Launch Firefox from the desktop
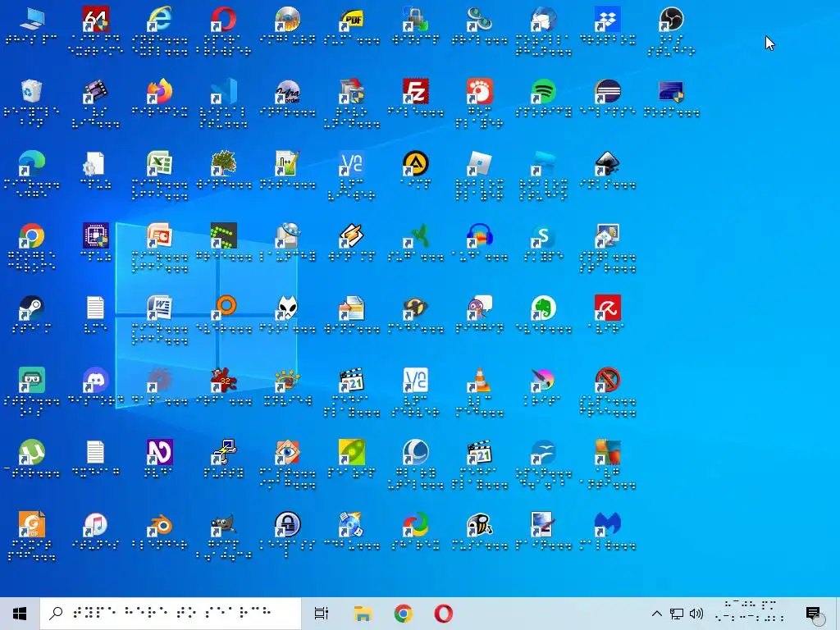Screen dimensions: 840x630 (160, 92)
